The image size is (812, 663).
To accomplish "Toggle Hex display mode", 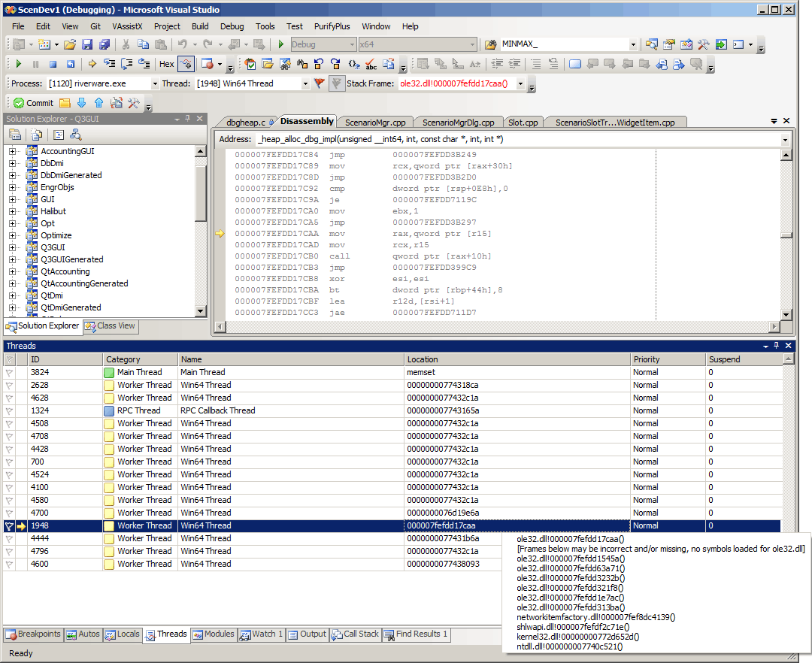I will (x=166, y=64).
